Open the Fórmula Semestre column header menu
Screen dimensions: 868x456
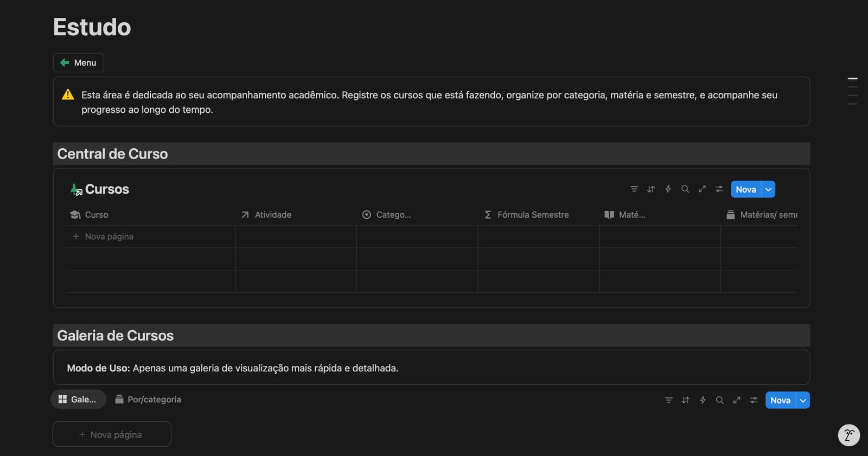tap(532, 214)
